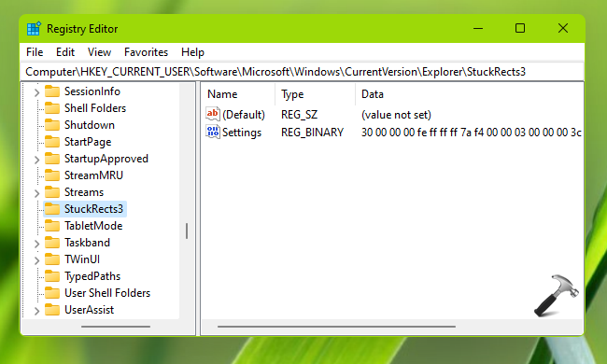607x364 pixels.
Task: Select the SessionInfo folder icon
Action: click(x=52, y=91)
